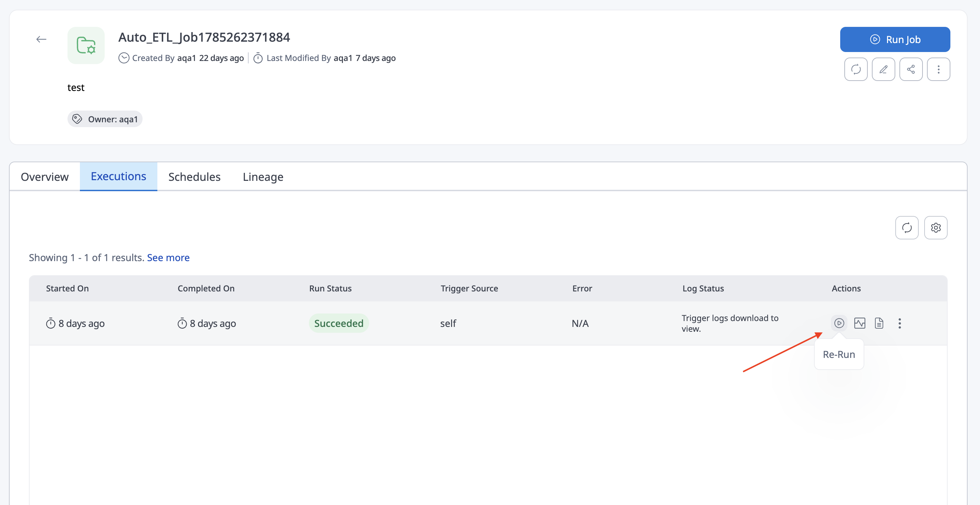
Task: Click the Completed On '8 days ago' cell
Action: (207, 323)
